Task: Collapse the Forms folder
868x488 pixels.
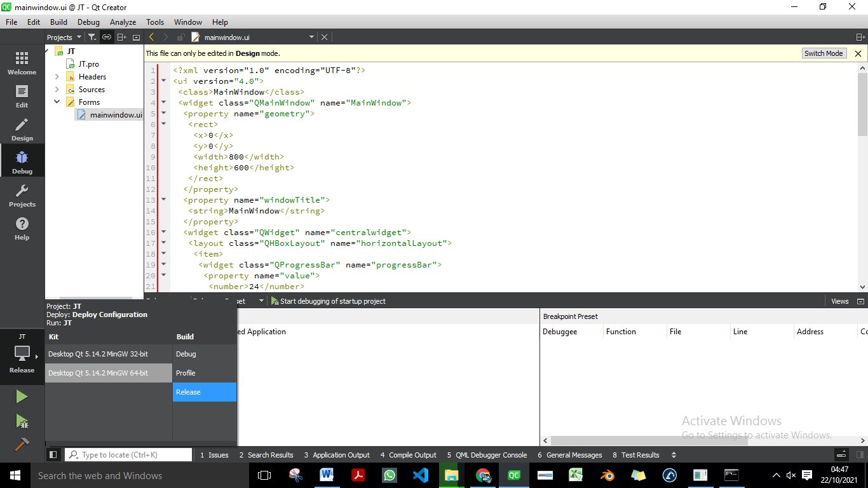Action: [x=57, y=102]
